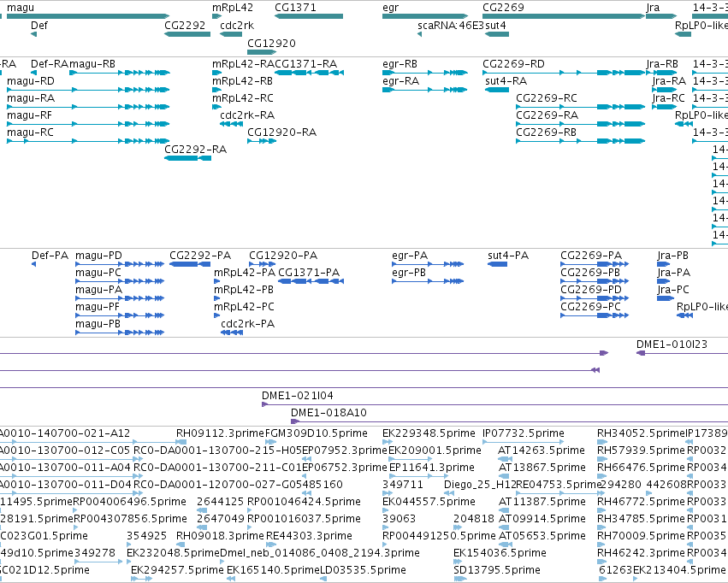Select the mRpL42-RB transcript label
The width and height of the screenshot is (728, 583).
(242, 81)
